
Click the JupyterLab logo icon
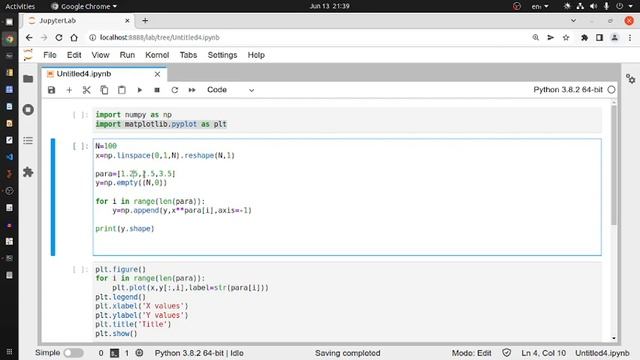coord(28,55)
